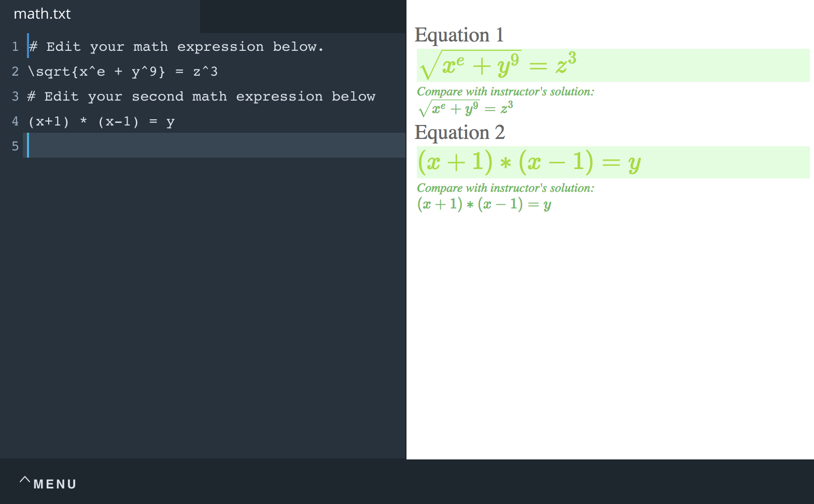814x504 pixels.
Task: Click the large rendered (x+1)*(x−1) equation
Action: 529,162
